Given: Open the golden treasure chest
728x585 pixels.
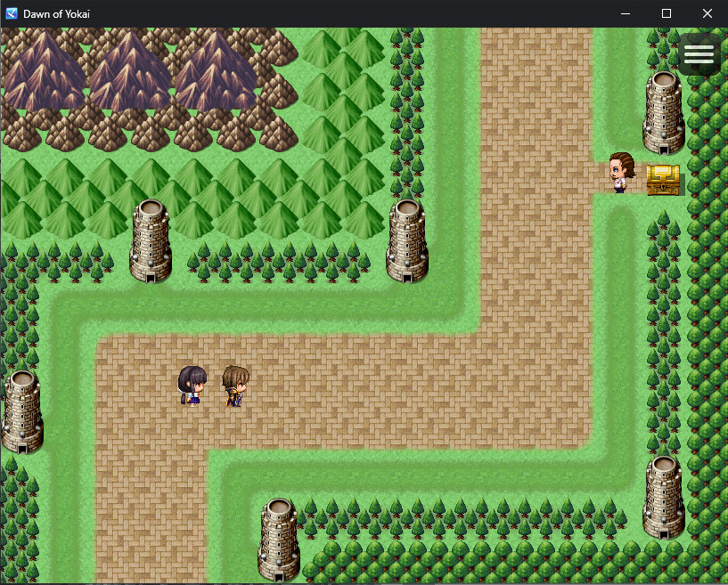Looking at the screenshot, I should click(663, 178).
